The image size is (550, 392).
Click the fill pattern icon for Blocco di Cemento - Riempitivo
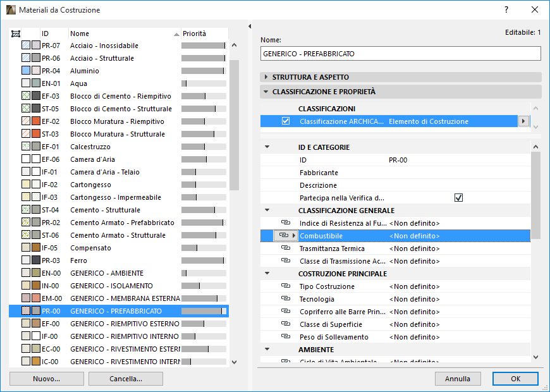tap(26, 96)
